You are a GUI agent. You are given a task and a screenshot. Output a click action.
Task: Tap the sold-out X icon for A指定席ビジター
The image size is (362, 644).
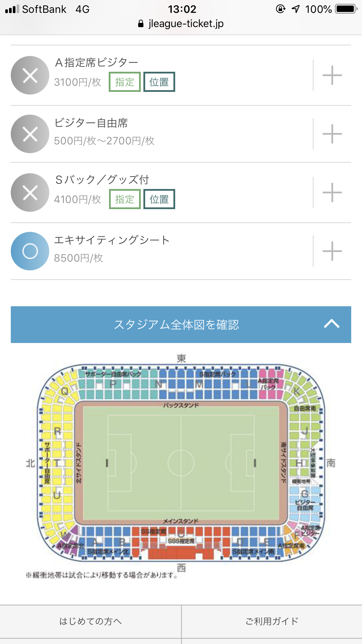(30, 75)
